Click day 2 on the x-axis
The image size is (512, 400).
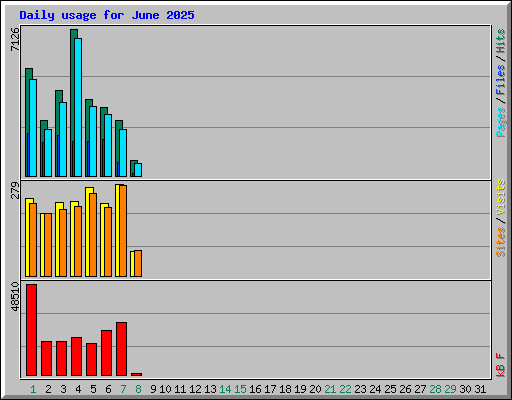48,389
